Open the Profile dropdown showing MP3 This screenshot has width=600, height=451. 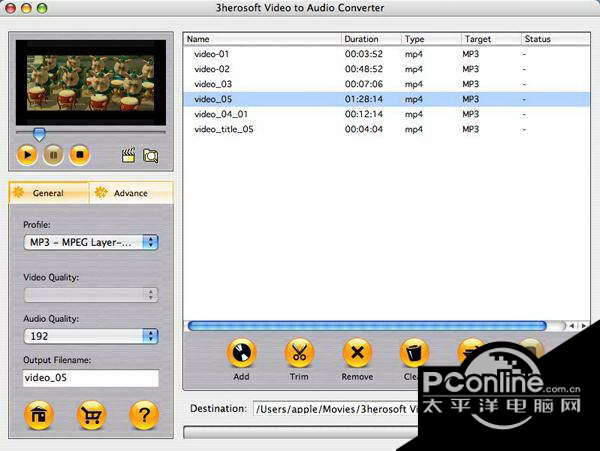click(x=91, y=242)
